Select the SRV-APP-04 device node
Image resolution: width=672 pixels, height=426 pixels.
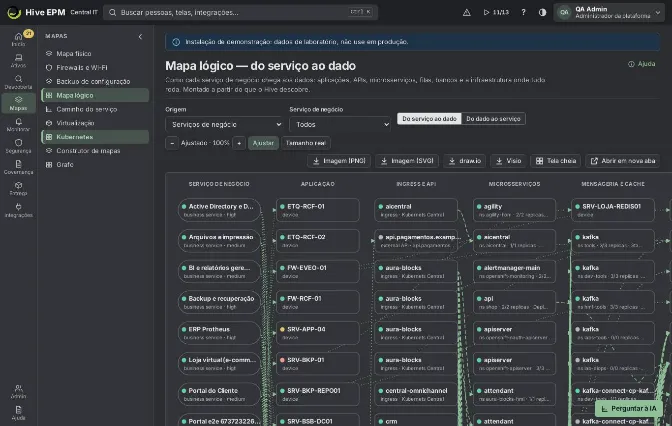[x=318, y=333]
